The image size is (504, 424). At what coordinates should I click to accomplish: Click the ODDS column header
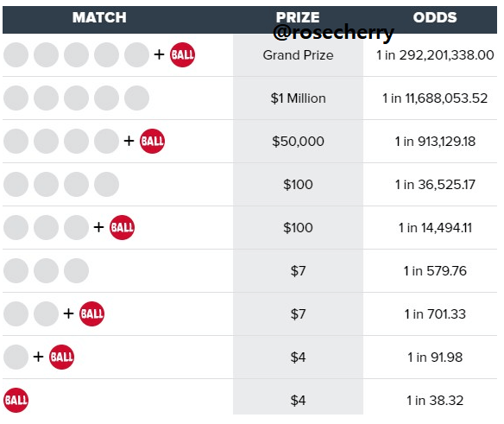pos(435,17)
